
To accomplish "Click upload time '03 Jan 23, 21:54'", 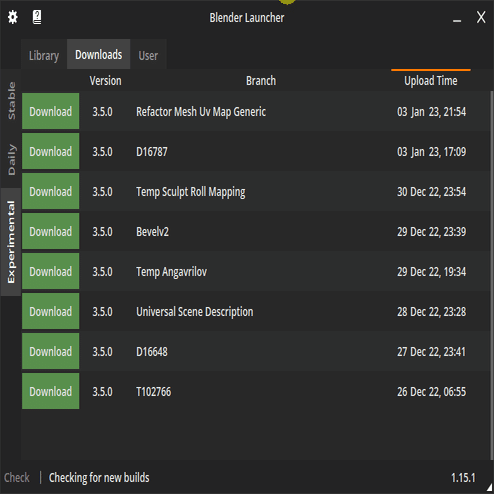I will coord(431,112).
